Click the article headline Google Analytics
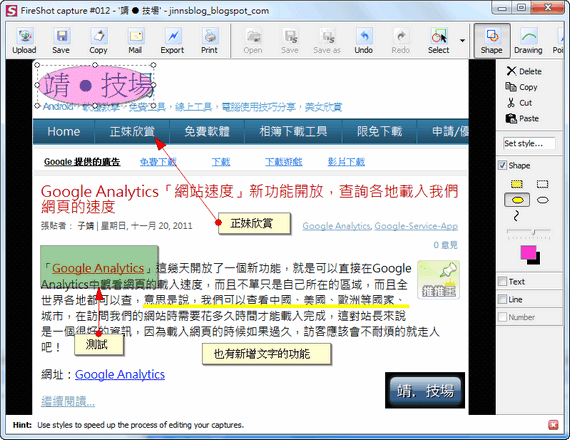The width and height of the screenshot is (570, 440). click(249, 199)
